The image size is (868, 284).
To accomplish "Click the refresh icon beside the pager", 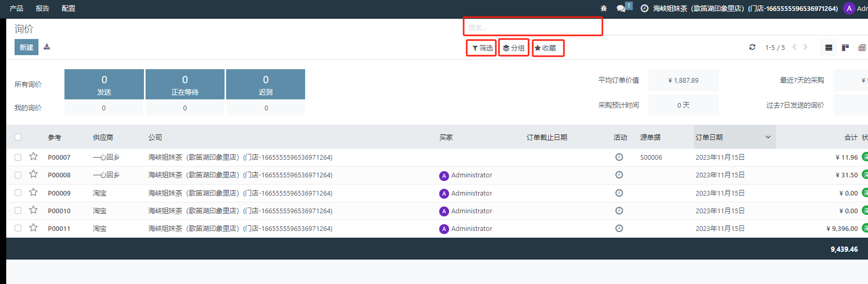I will (752, 47).
